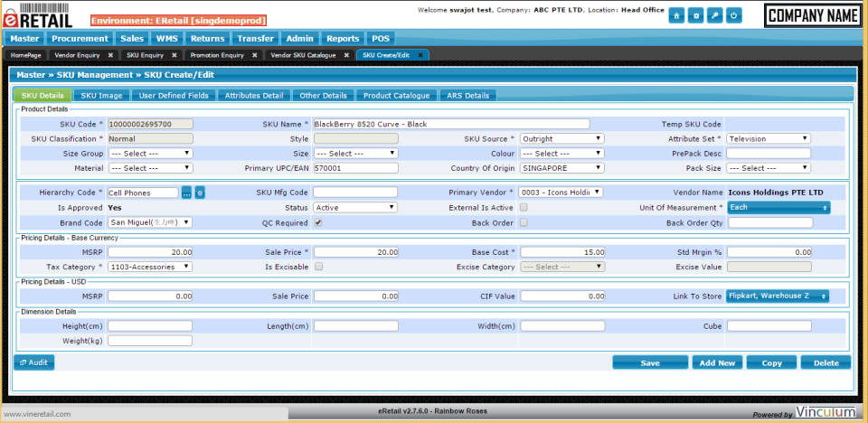Click the Save button

click(x=649, y=362)
